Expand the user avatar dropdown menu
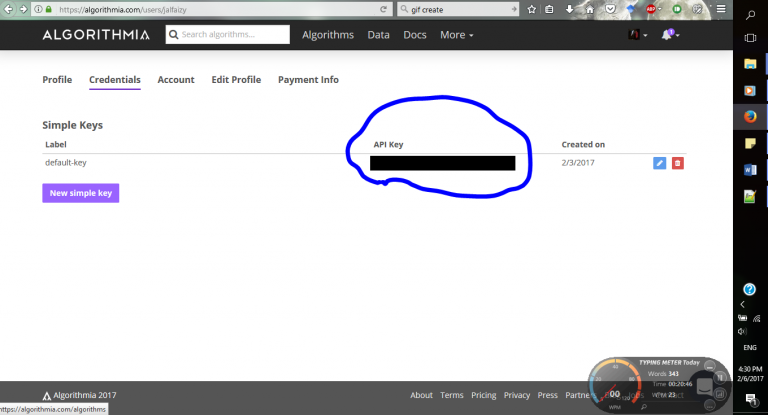The height and width of the screenshot is (415, 768). point(637,35)
